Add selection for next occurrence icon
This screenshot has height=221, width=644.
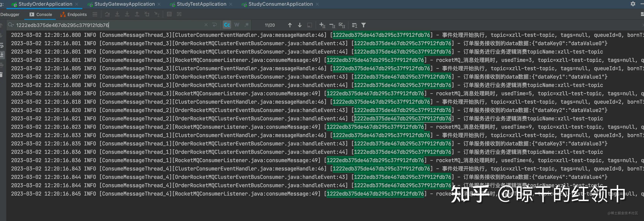tap(322, 25)
